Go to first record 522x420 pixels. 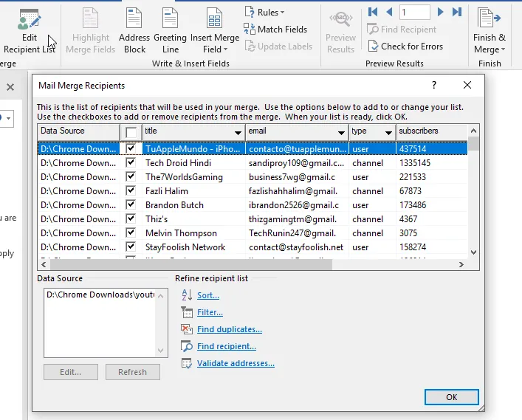coord(373,13)
